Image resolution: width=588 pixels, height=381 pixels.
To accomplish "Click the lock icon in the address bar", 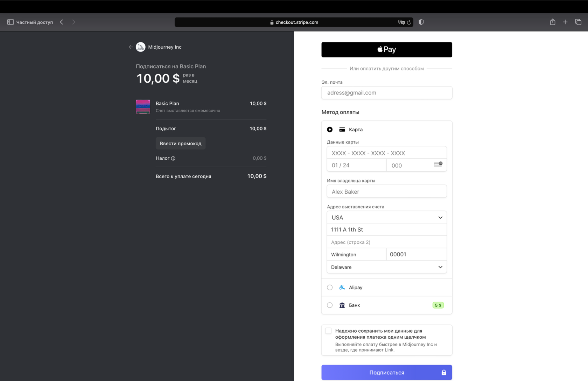I will (272, 22).
